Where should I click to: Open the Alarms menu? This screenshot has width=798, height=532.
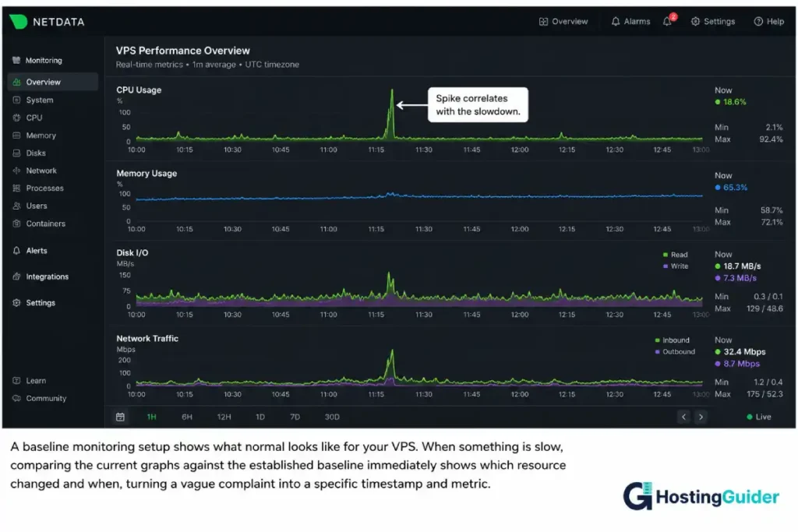click(630, 21)
